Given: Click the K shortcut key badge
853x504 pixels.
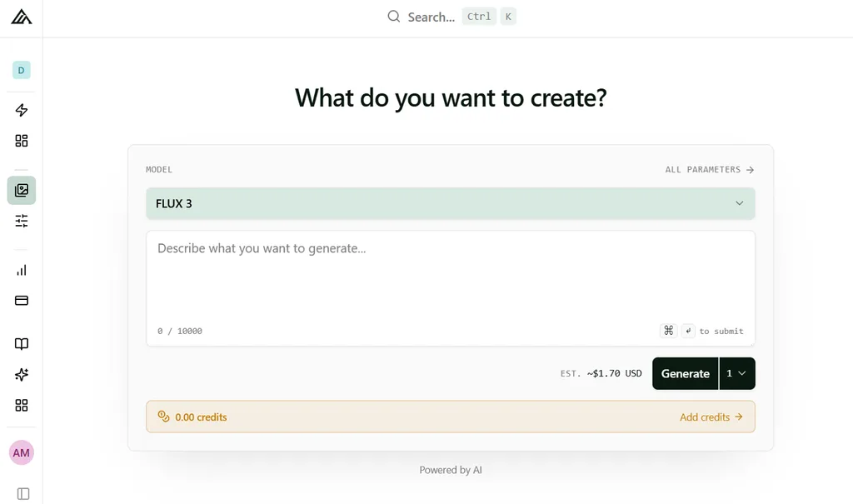Looking at the screenshot, I should (x=508, y=17).
